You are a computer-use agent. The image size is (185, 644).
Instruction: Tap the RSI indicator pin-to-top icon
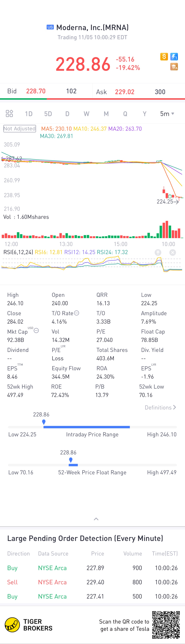click(158, 253)
